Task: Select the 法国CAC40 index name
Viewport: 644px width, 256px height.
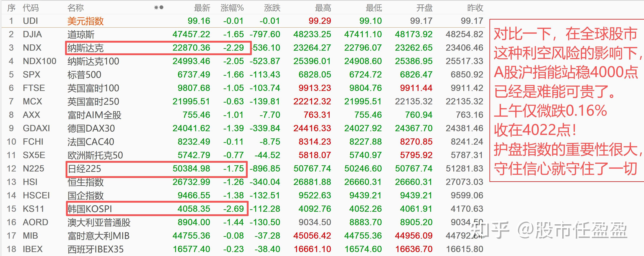Action: [91, 142]
